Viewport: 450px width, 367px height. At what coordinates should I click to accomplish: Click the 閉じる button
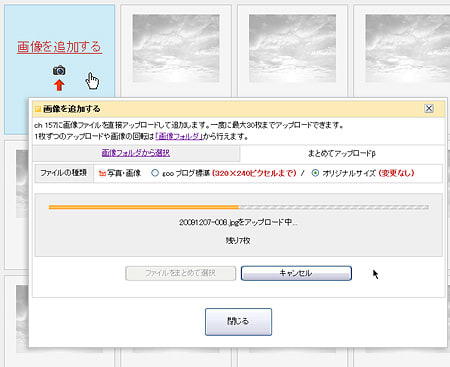(x=238, y=322)
